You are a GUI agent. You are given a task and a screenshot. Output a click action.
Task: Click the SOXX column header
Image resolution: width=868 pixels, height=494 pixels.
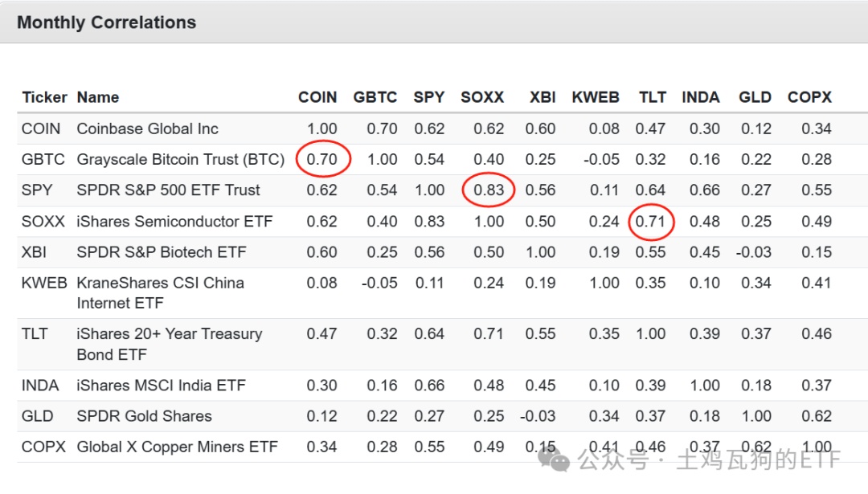(x=482, y=97)
